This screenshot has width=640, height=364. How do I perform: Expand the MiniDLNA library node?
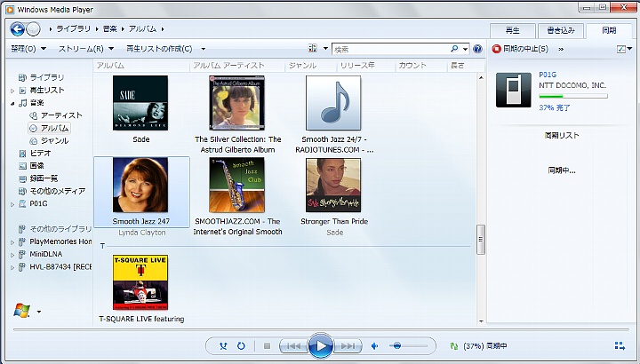click(x=12, y=255)
